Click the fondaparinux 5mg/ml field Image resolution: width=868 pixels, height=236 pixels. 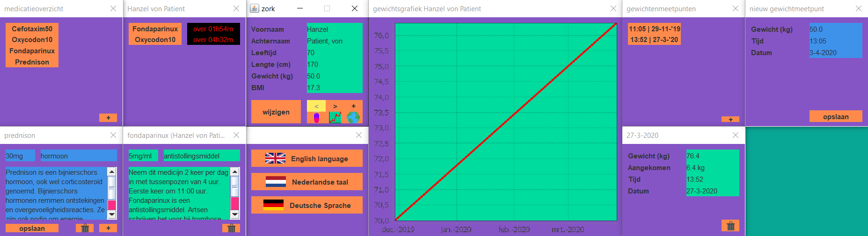click(x=143, y=156)
